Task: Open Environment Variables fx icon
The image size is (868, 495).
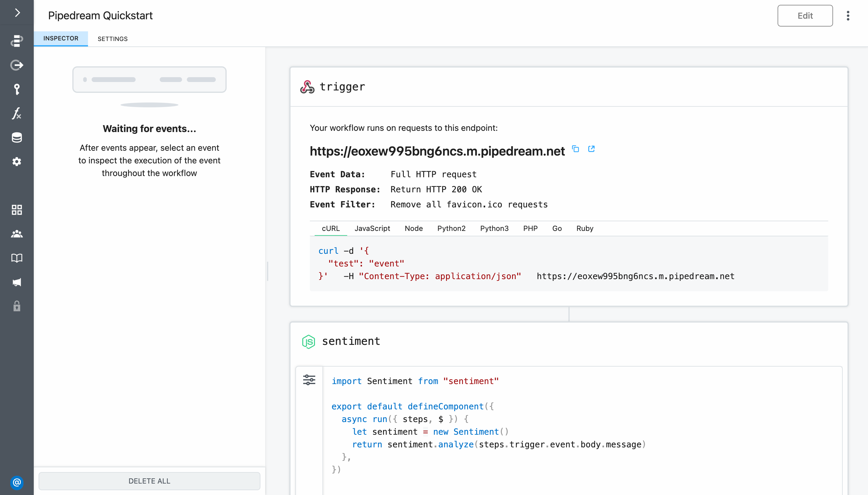Action: click(17, 113)
